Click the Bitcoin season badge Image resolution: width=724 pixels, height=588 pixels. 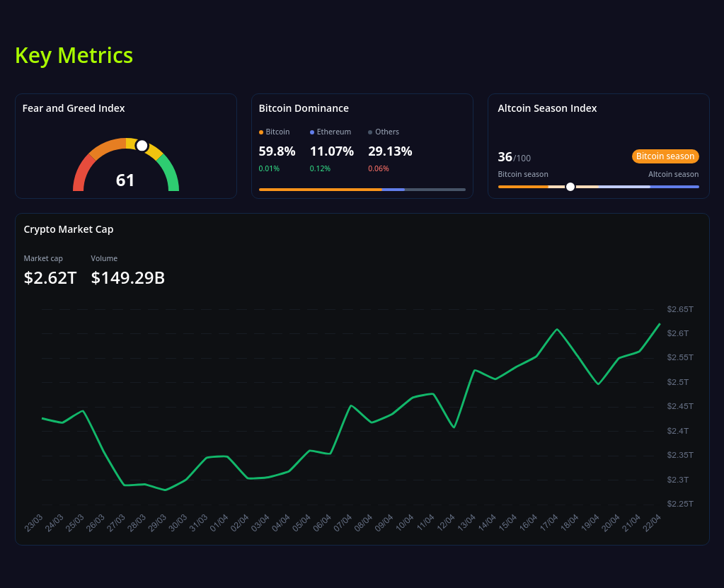tap(665, 156)
